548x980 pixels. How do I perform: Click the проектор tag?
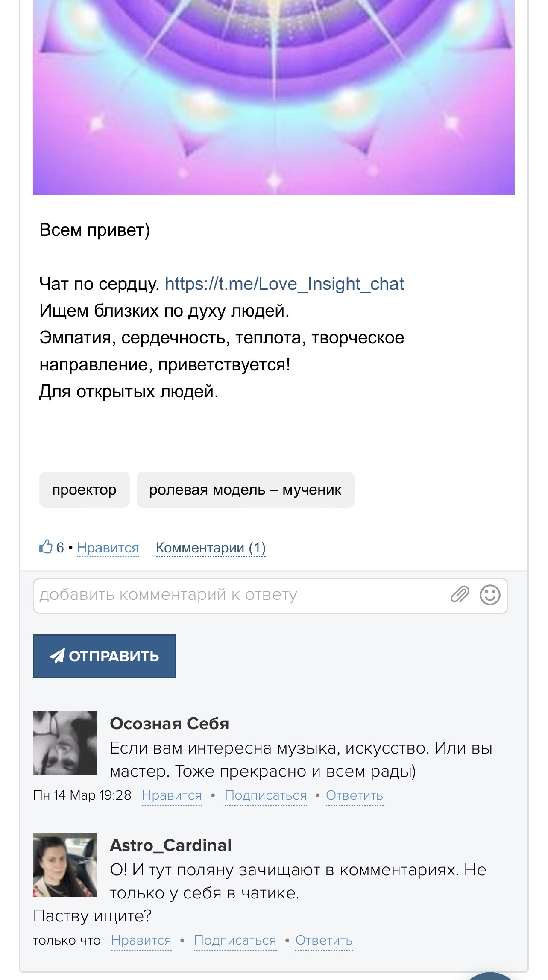84,490
